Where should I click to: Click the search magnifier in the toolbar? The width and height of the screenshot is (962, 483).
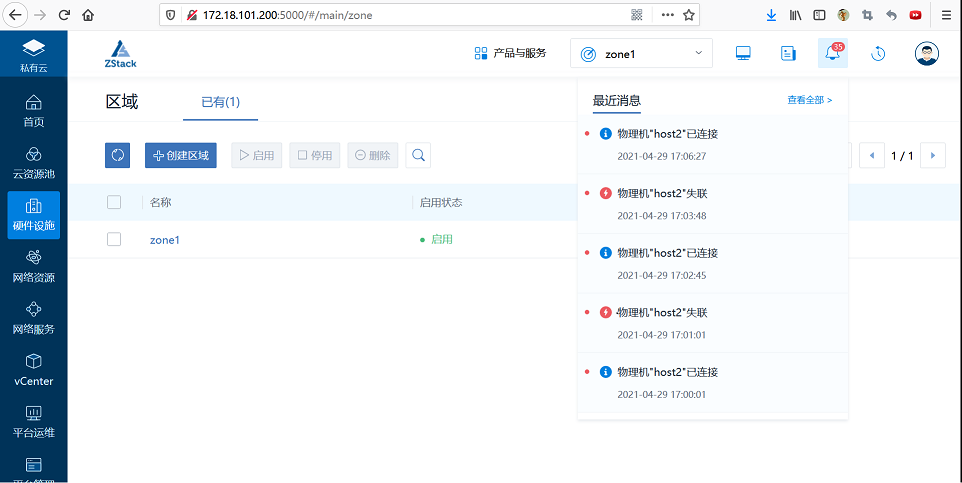click(418, 155)
